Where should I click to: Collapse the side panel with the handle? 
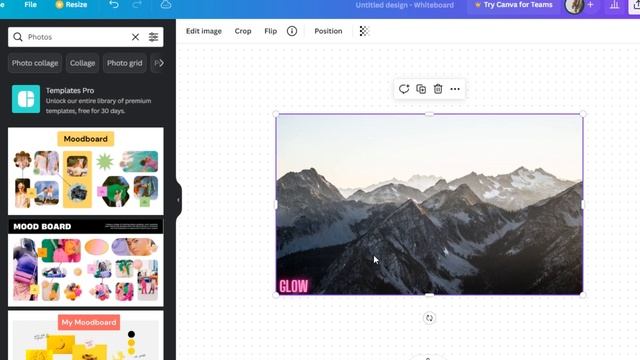point(178,200)
